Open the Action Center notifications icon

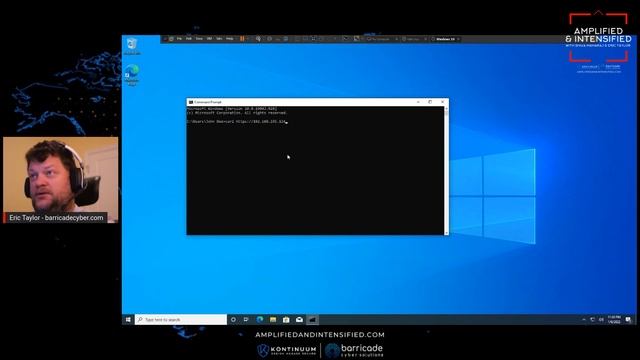(x=628, y=320)
